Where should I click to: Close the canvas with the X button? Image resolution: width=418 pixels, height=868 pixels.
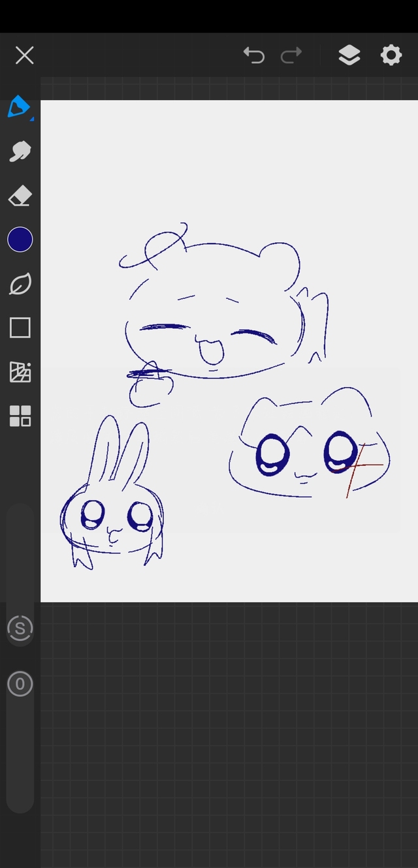coord(24,55)
